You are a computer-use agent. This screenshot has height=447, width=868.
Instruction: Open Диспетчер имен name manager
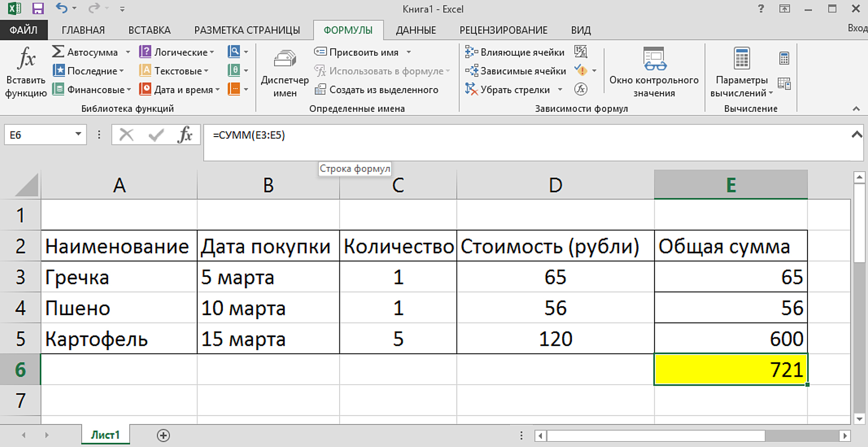[x=285, y=72]
